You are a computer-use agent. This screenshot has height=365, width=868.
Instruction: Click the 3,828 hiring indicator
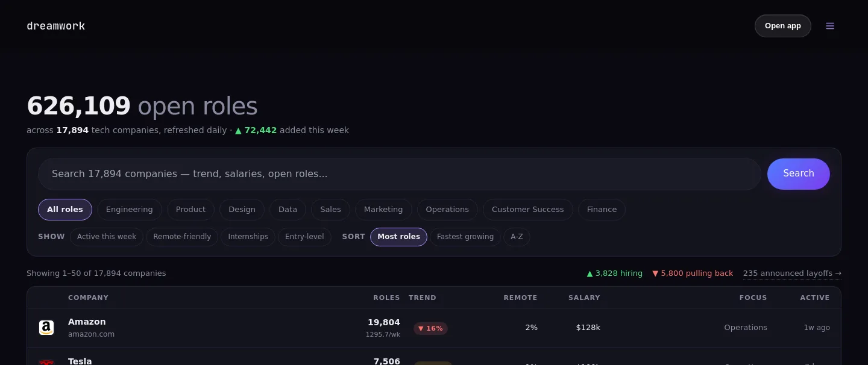[615, 273]
